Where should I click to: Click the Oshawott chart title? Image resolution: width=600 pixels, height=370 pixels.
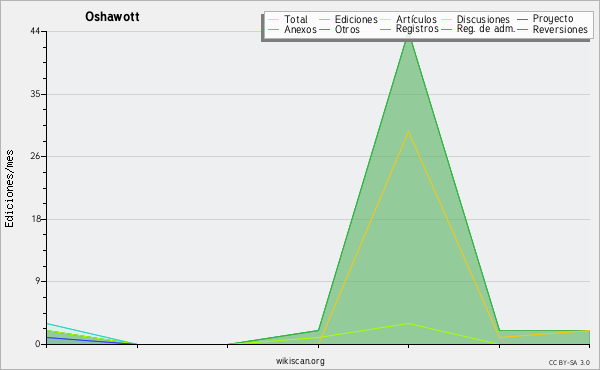(112, 17)
